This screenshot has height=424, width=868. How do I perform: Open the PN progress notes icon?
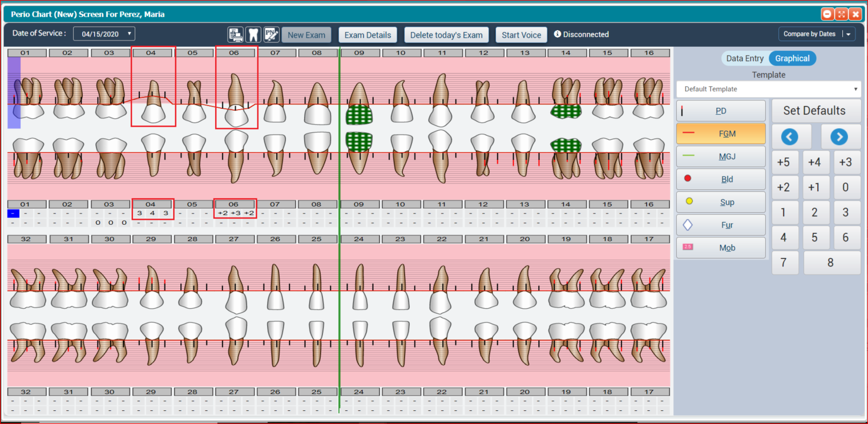pyautogui.click(x=272, y=34)
